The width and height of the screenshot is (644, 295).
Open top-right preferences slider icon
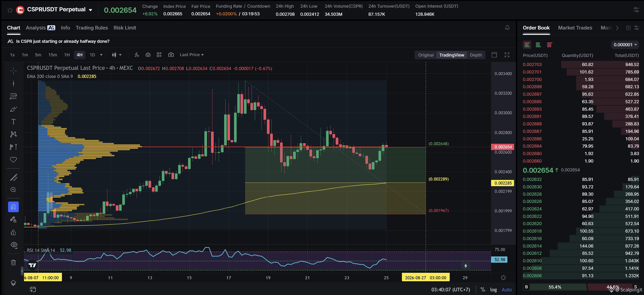point(637,10)
